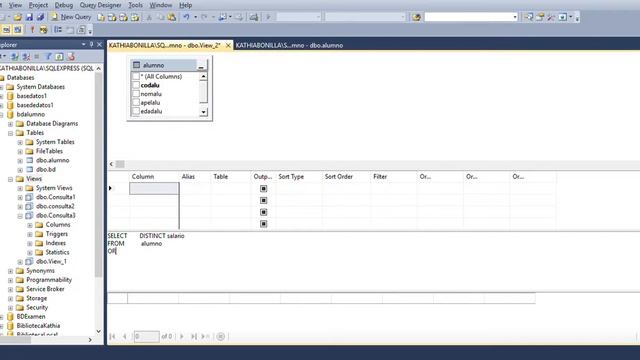640x360 pixels.
Task: Click the Verify SQL Syntax icon
Action: [x=43, y=30]
